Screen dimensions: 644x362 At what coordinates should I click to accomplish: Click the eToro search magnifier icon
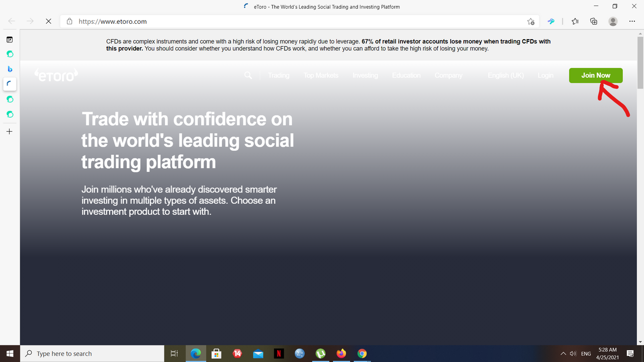(x=248, y=75)
